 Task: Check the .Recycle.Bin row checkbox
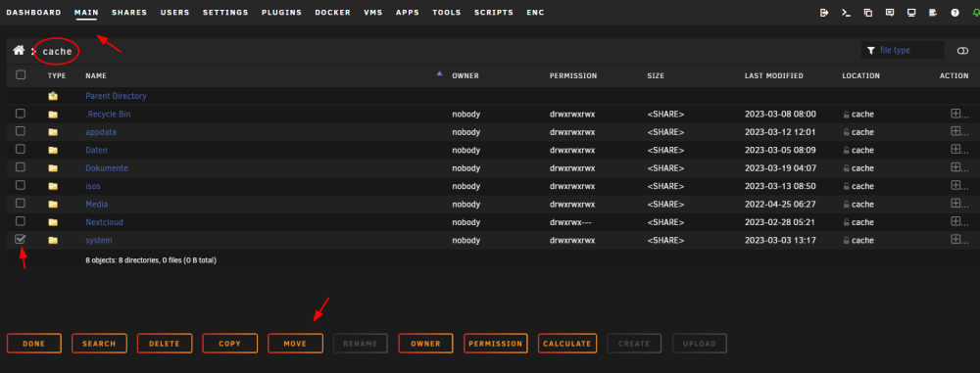pos(21,114)
